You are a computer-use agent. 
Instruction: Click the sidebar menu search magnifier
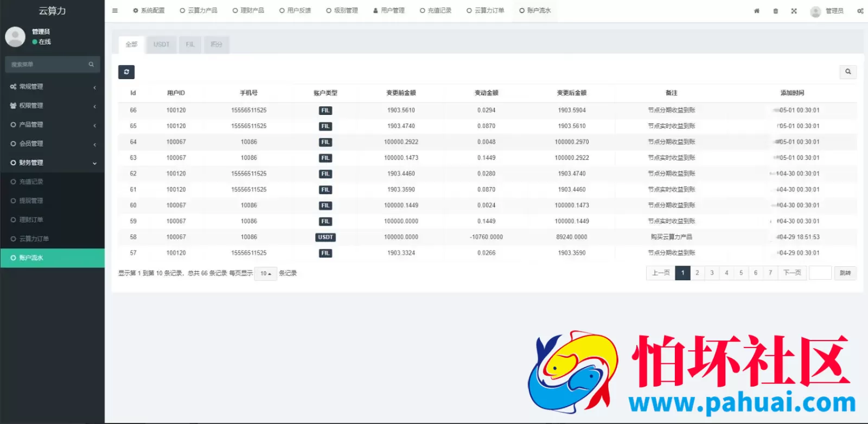(x=91, y=65)
